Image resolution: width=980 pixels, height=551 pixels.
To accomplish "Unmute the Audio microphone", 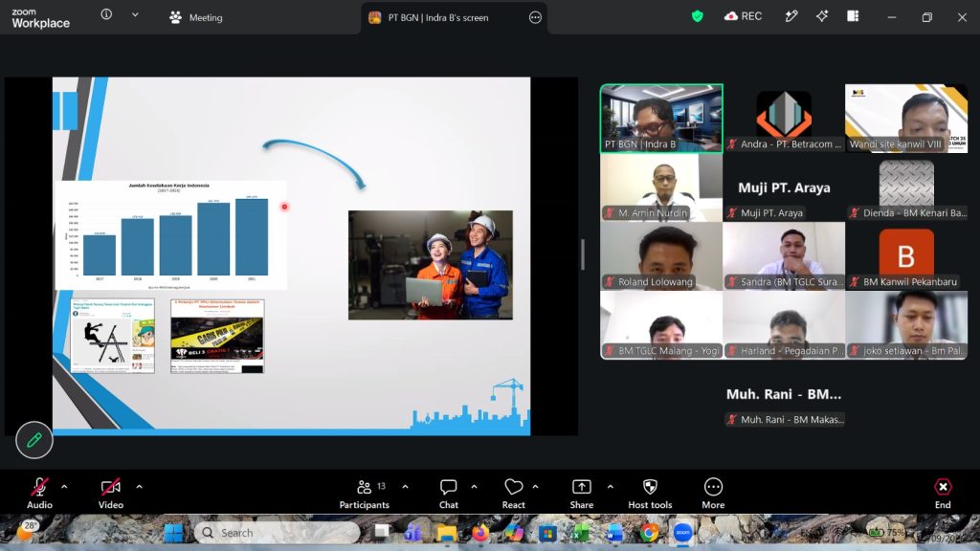I will click(x=39, y=493).
